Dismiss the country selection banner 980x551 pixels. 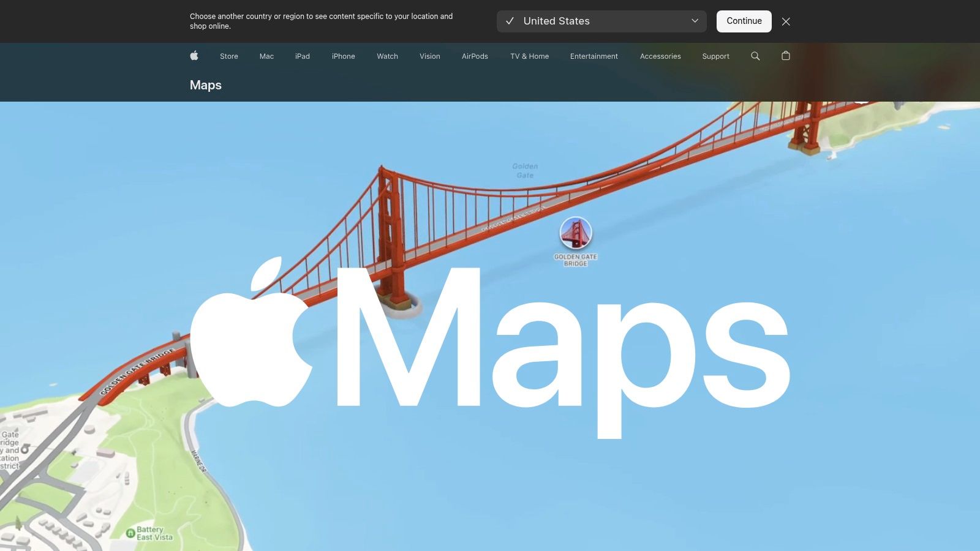tap(786, 21)
